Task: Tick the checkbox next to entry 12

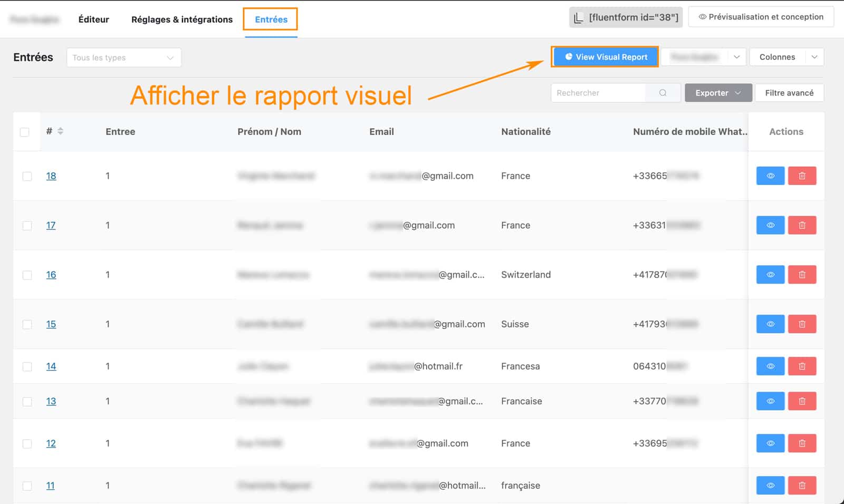Action: pyautogui.click(x=27, y=443)
